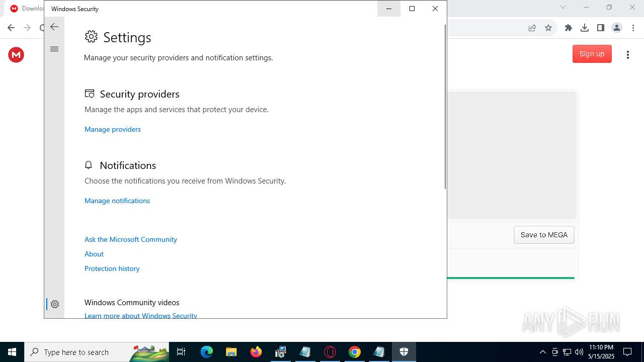Image resolution: width=644 pixels, height=362 pixels.
Task: Open Windows Start menu
Action: [x=12, y=352]
